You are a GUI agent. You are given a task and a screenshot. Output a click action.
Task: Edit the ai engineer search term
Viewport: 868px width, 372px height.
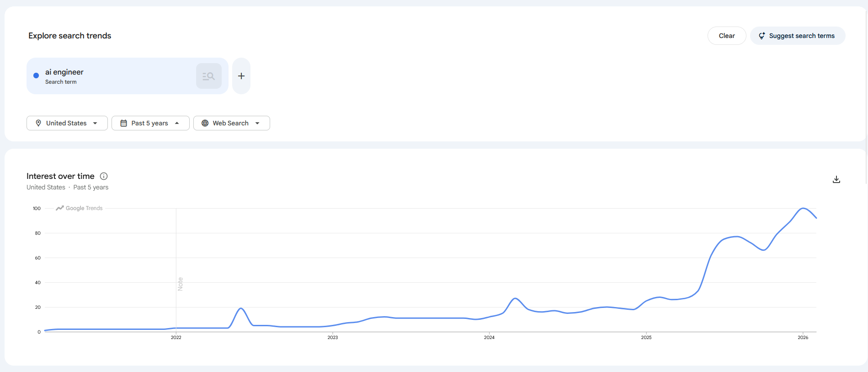click(64, 72)
